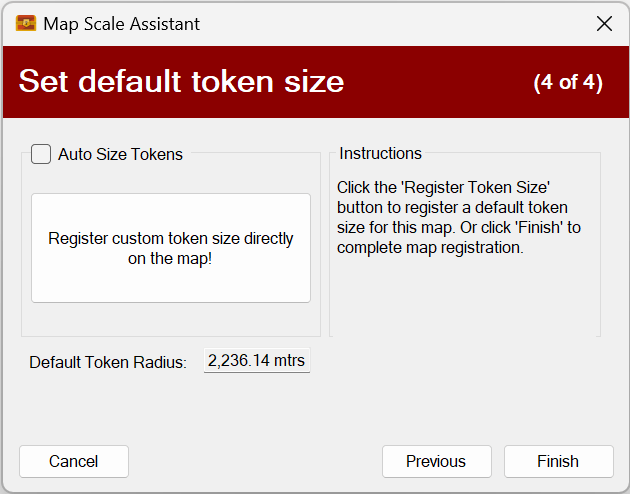Click the Default Token Radius value field
Viewport: 630px width, 494px height.
click(x=257, y=360)
